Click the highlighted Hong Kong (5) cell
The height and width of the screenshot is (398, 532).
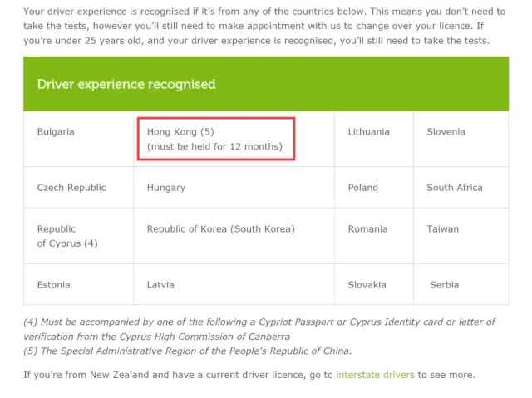[216, 139]
